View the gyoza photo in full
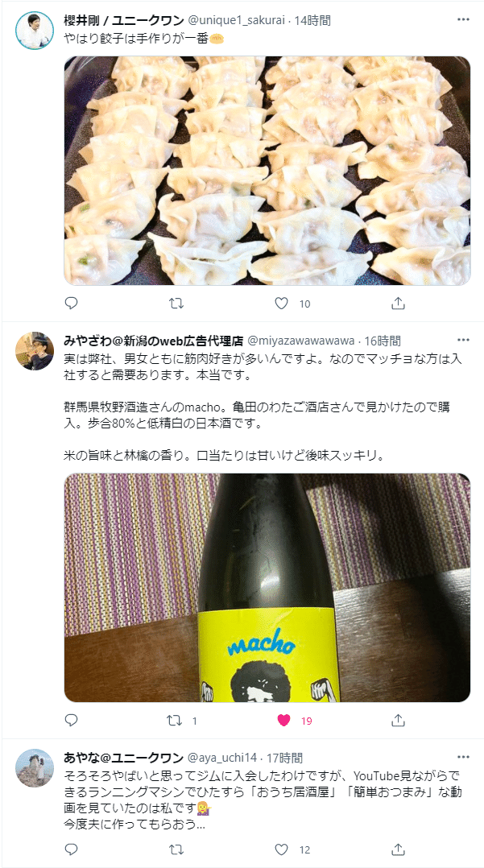Image resolution: width=484 pixels, height=868 pixels. coord(267,171)
